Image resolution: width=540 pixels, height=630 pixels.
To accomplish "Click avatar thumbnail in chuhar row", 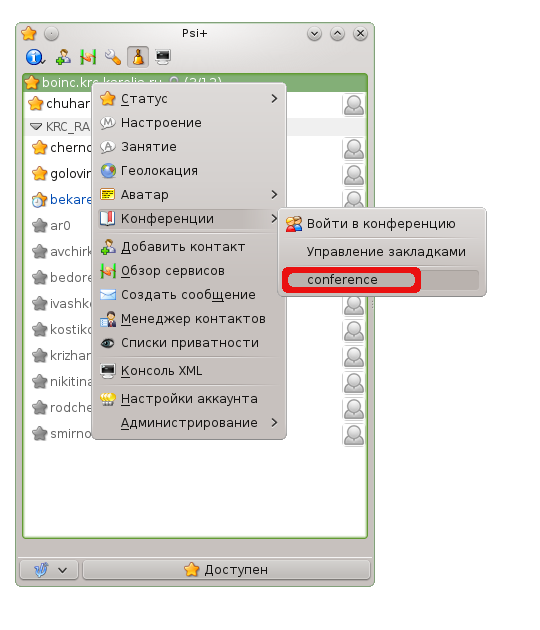I will [354, 105].
